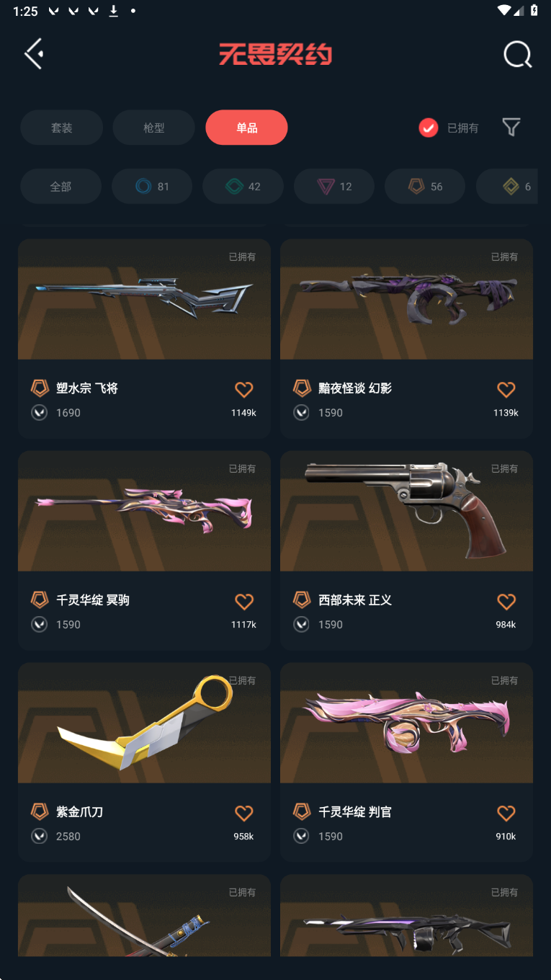The width and height of the screenshot is (551, 980).
Task: Select the 全部 filter chip
Action: click(61, 187)
